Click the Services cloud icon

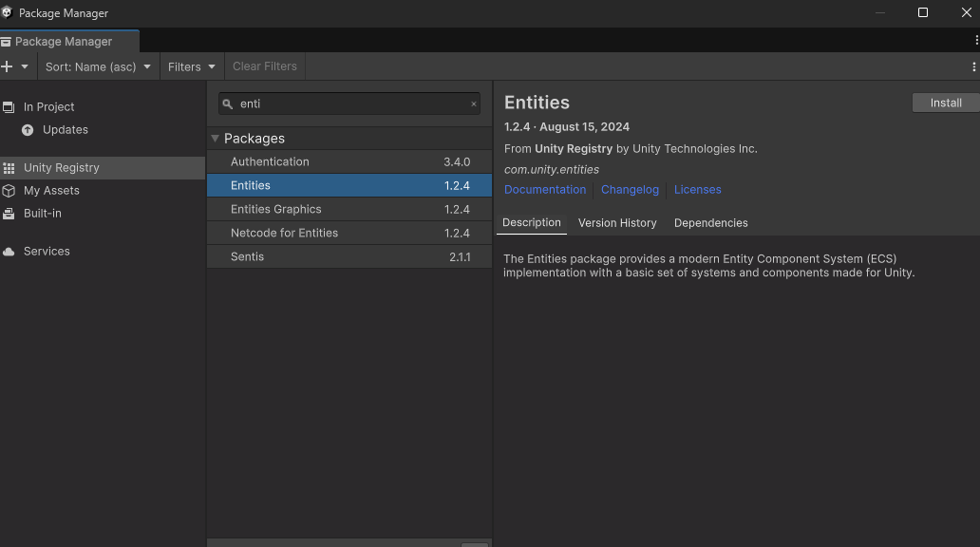9,252
